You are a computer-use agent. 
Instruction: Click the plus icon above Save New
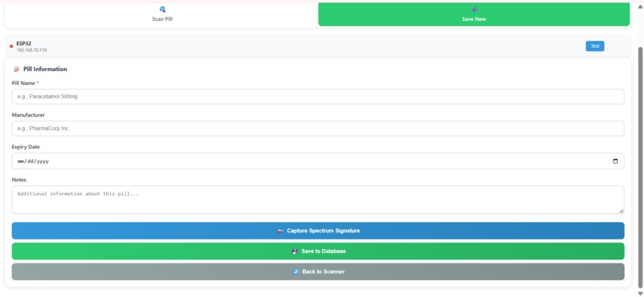coord(474,10)
